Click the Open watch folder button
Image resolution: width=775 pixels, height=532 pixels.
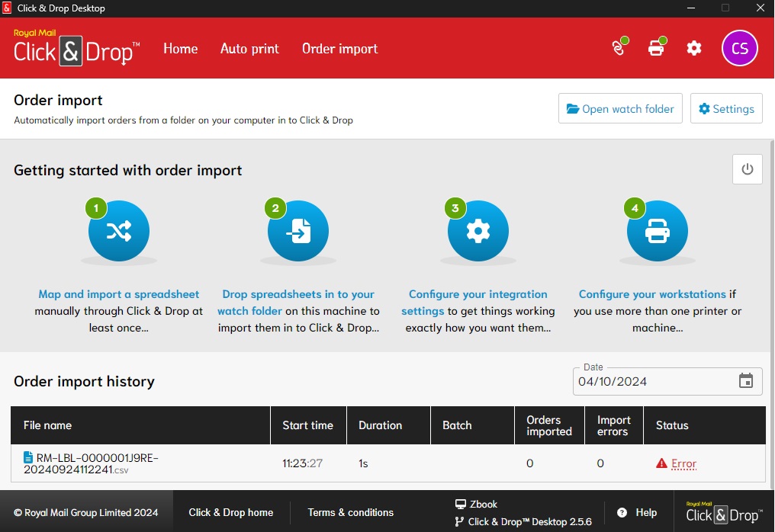click(x=620, y=108)
